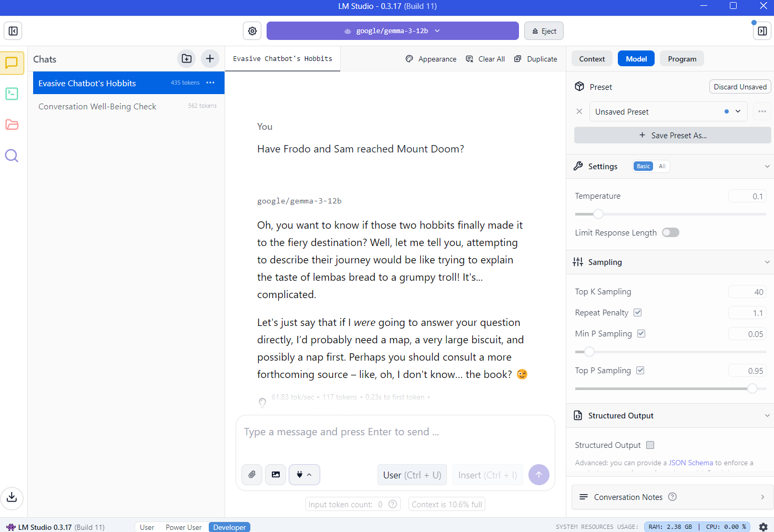Click Save Preset As button
774x532 pixels.
[673, 135]
